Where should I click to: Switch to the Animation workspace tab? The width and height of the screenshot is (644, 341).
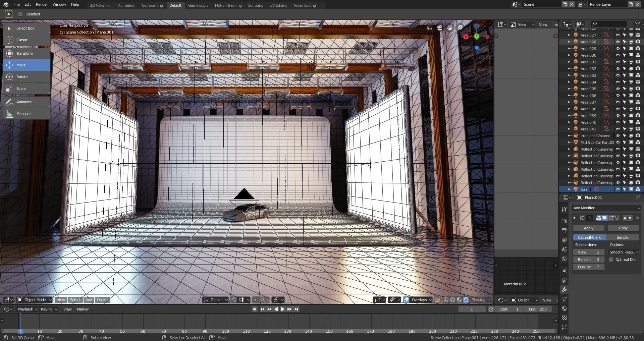coord(126,5)
